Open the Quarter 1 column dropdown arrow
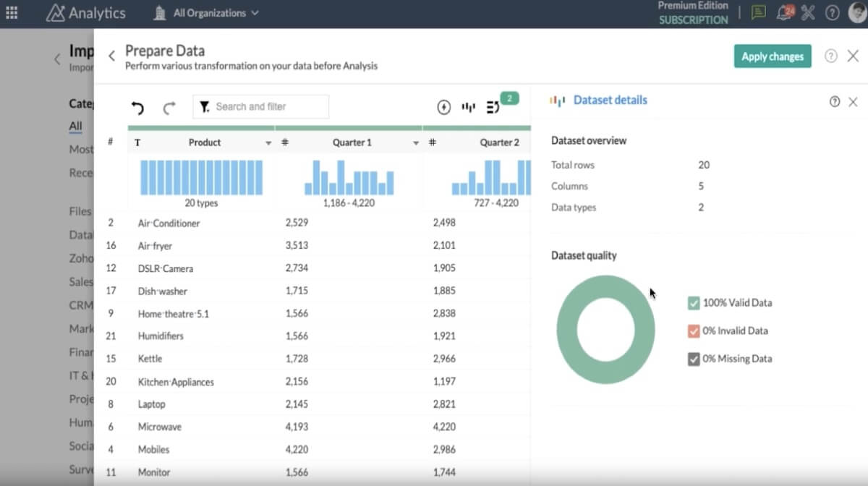The width and height of the screenshot is (868, 486). click(416, 143)
